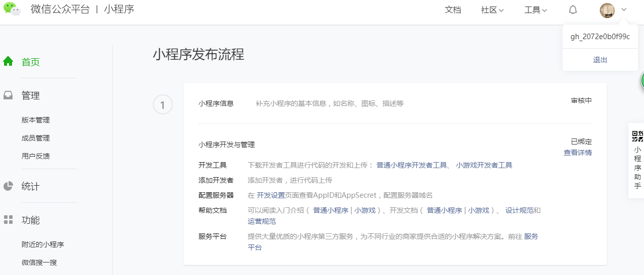644x275 pixels.
Task: Expand the account menu chevron
Action: pyautogui.click(x=624, y=10)
